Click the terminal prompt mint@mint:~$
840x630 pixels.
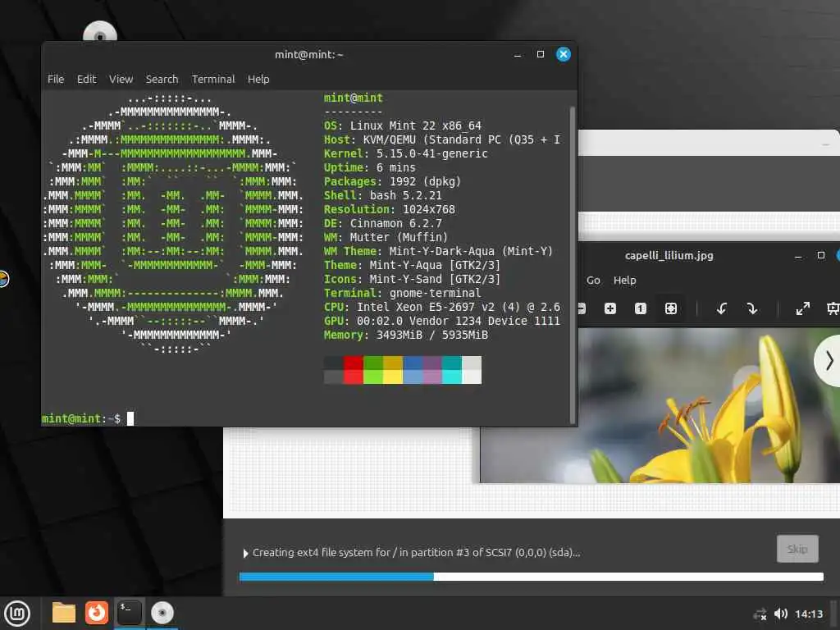(x=81, y=418)
